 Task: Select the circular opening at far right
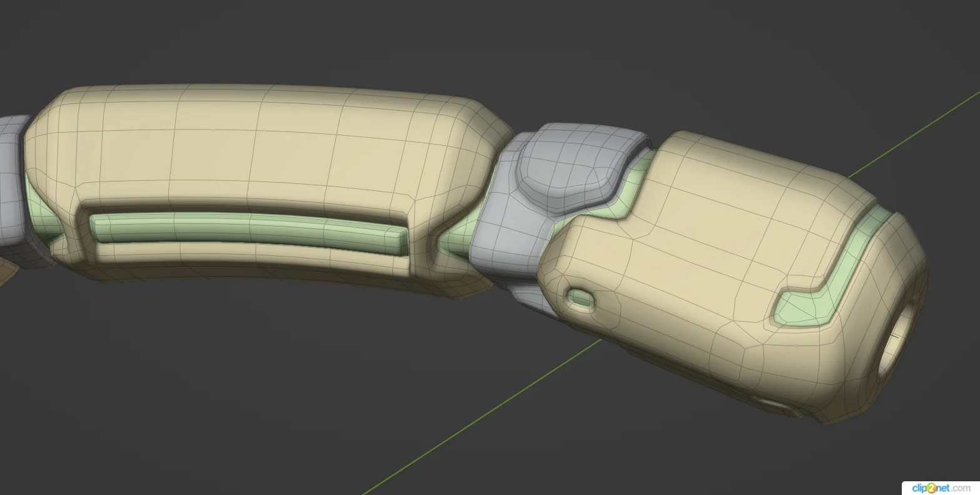898,338
